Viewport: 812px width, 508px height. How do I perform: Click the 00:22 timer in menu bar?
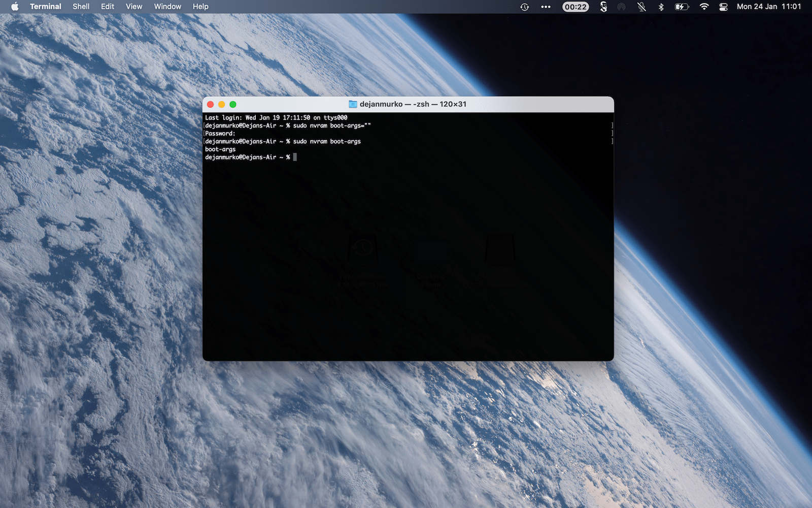coord(576,7)
